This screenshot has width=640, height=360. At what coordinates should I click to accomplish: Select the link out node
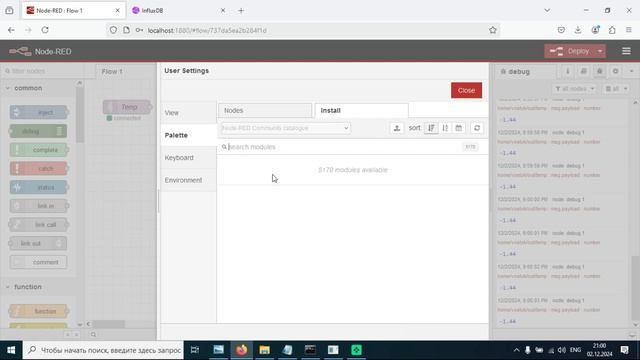click(x=38, y=243)
